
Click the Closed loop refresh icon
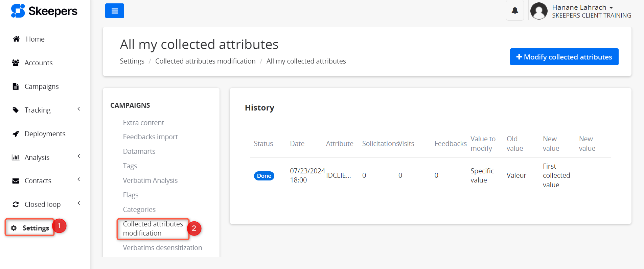(16, 204)
